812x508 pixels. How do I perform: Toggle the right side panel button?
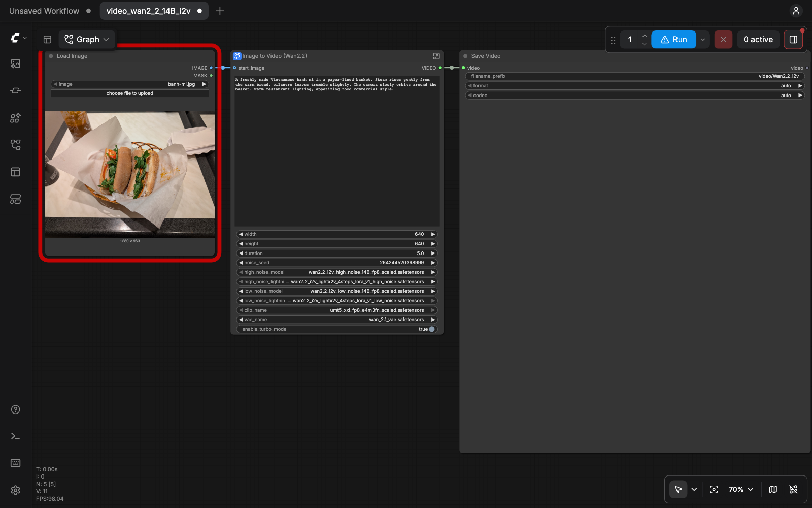pos(793,39)
